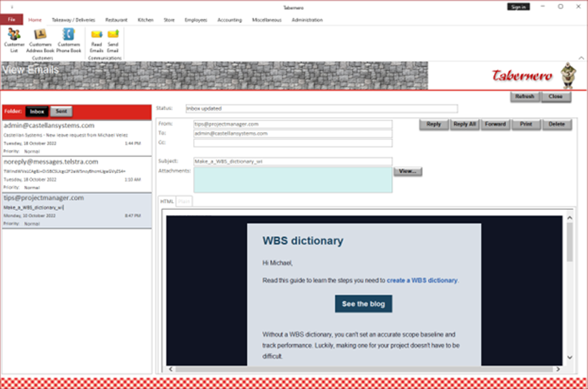Viewport: 588px width, 389px height.
Task: Open the Employees tab
Action: [x=196, y=20]
